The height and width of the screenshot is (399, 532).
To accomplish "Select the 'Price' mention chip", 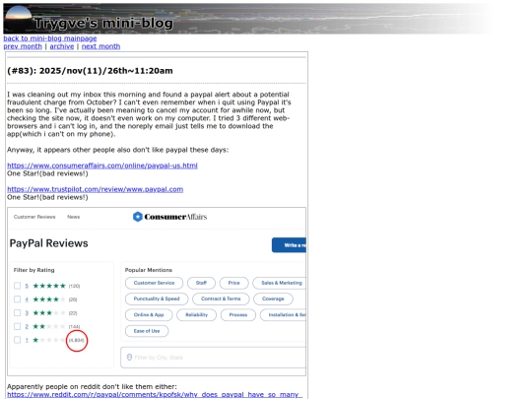I will pyautogui.click(x=233, y=283).
